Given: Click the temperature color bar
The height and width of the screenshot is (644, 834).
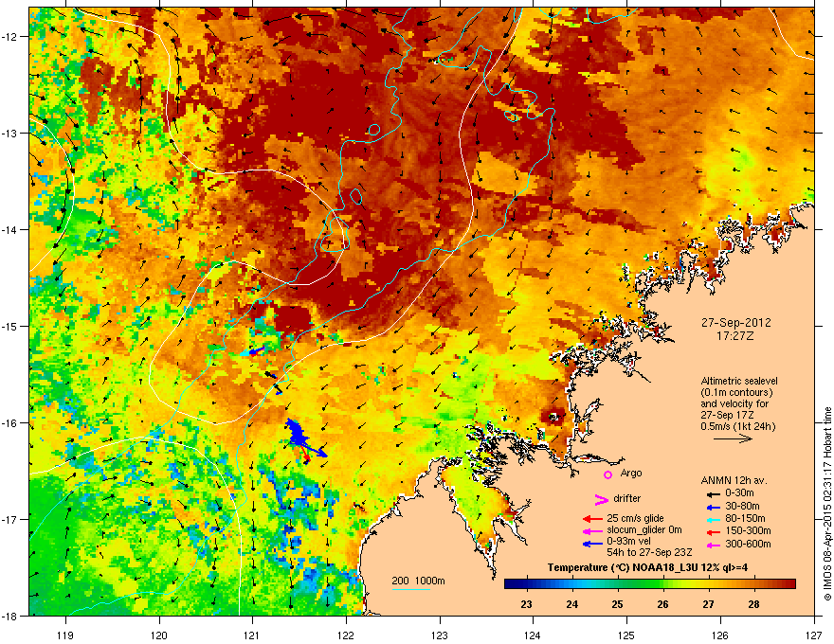Looking at the screenshot, I should (x=649, y=584).
